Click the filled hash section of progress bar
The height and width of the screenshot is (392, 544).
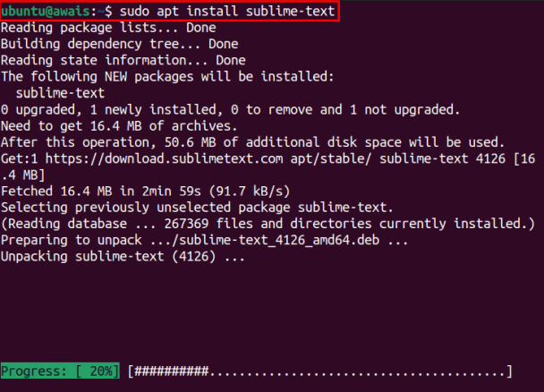(171, 371)
